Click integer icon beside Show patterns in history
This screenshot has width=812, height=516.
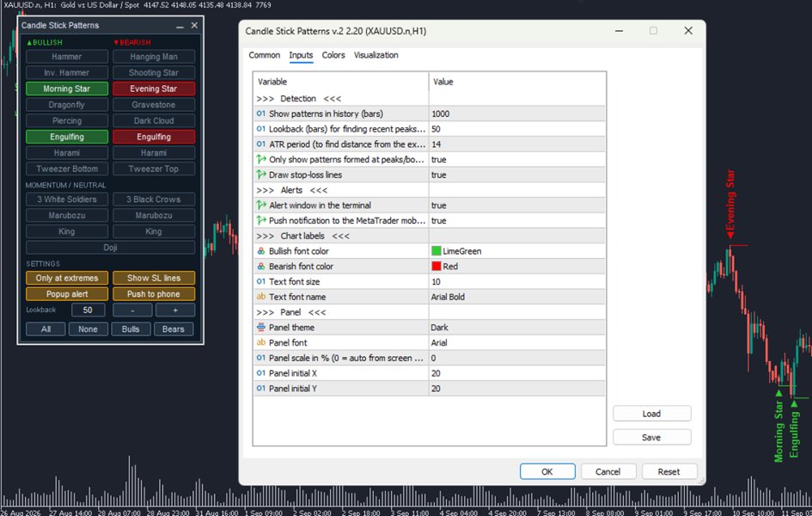[261, 114]
